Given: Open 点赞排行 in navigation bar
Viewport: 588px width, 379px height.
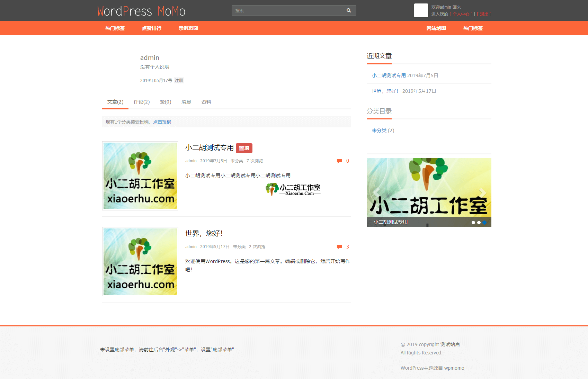Looking at the screenshot, I should [152, 28].
